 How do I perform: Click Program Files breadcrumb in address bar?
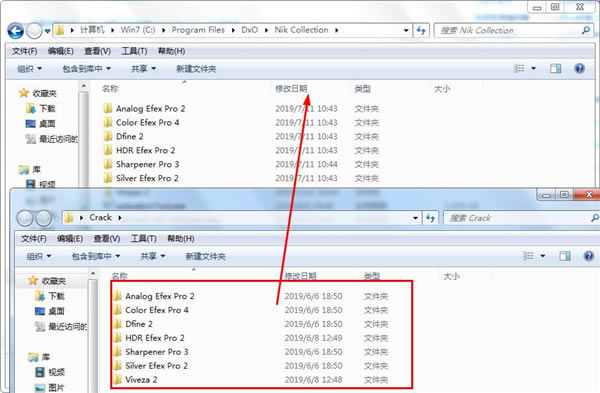[x=198, y=30]
